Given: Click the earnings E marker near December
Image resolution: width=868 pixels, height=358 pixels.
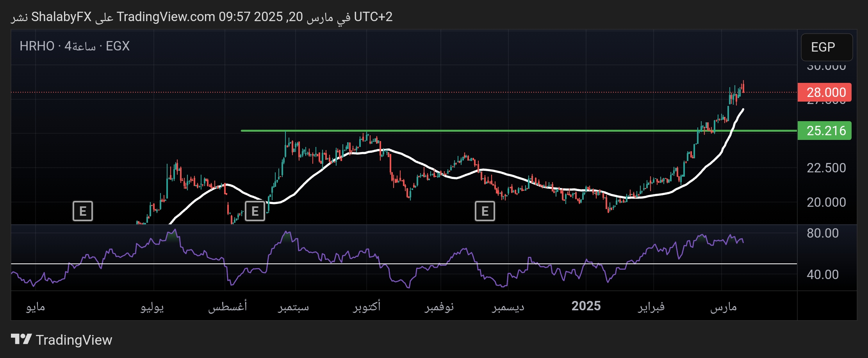Looking at the screenshot, I should click(485, 211).
